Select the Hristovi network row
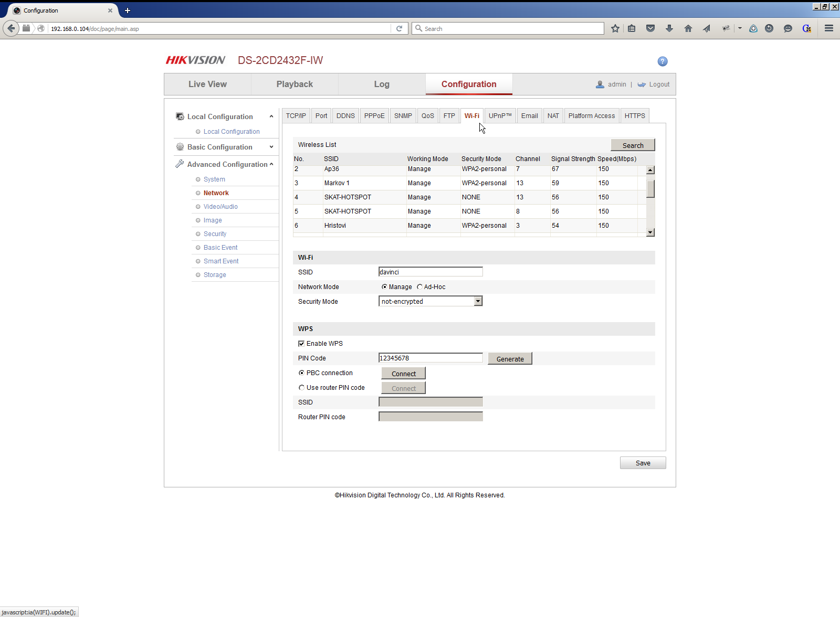Viewport: 840px width, 617px height. [469, 226]
